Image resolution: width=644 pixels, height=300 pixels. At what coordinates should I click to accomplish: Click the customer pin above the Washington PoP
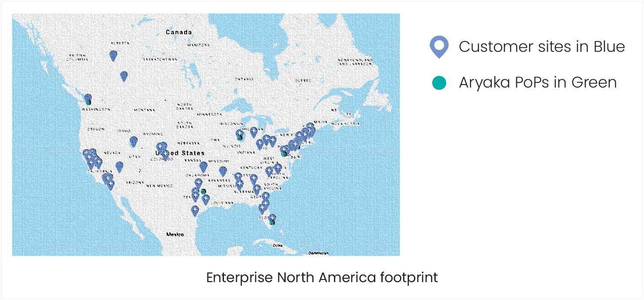point(88,97)
